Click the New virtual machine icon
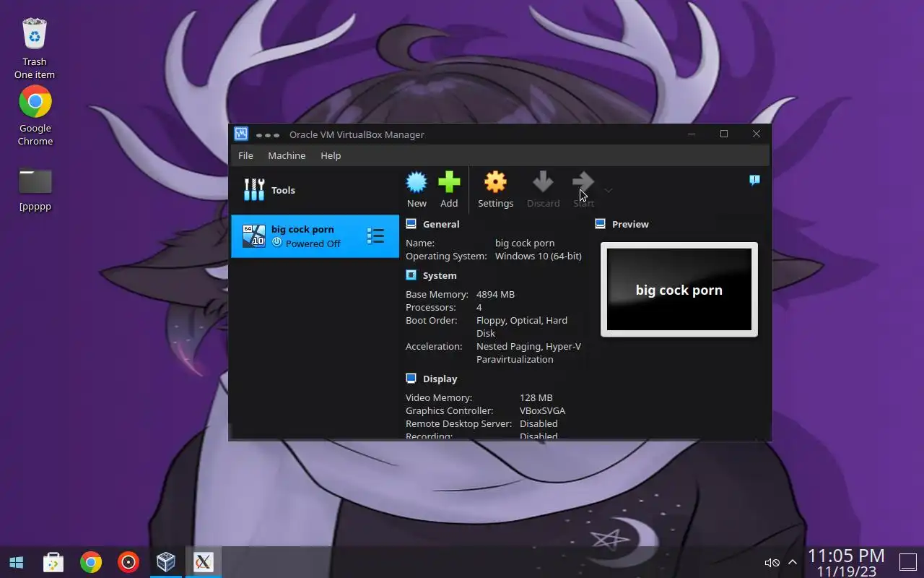 tap(417, 182)
